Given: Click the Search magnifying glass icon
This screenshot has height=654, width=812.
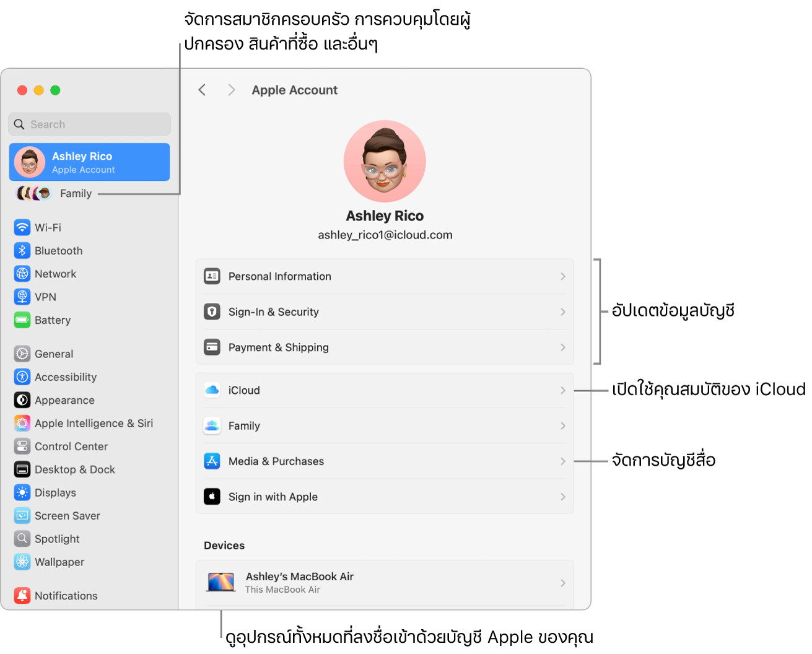Looking at the screenshot, I should 19,124.
